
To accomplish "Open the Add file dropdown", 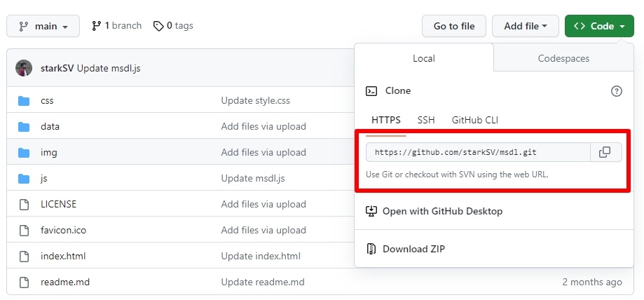I will 526,27.
